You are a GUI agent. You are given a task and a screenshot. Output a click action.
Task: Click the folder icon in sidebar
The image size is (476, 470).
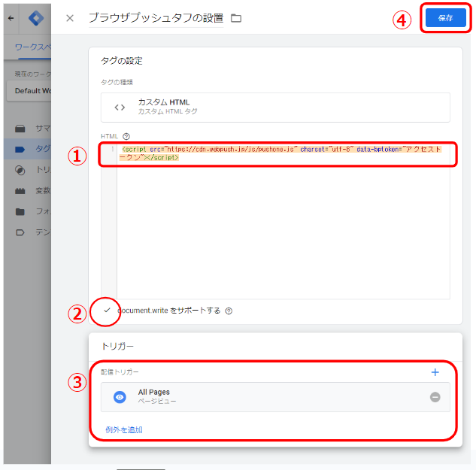[20, 211]
